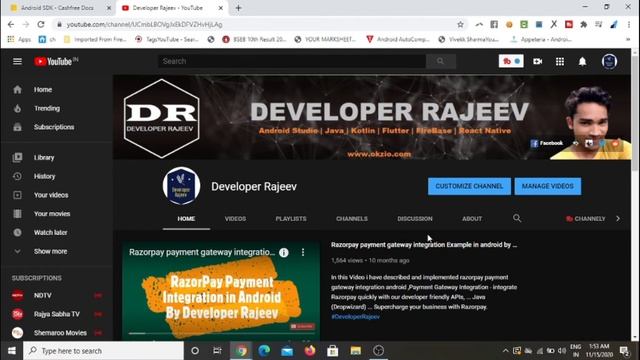Open the Apps bookmarks shortcut
640x360 pixels.
(x=19, y=39)
